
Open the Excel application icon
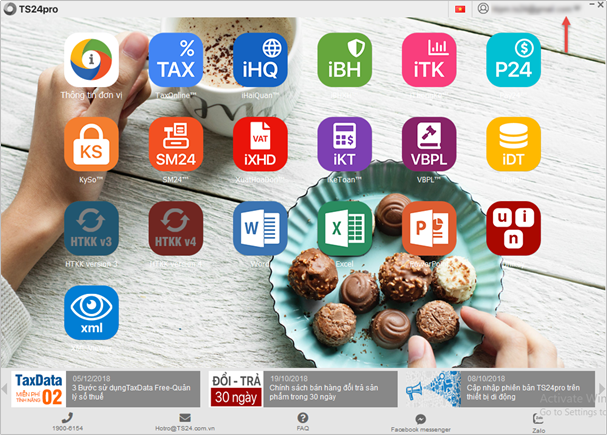(345, 229)
